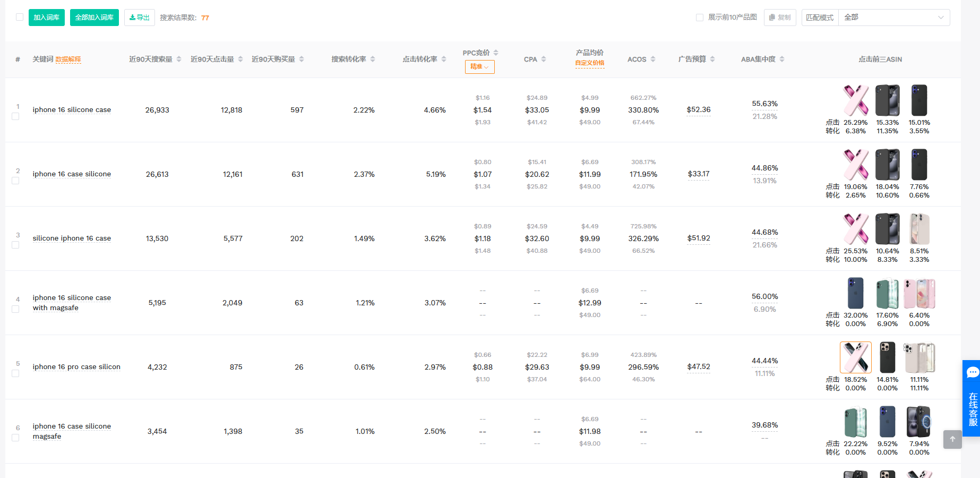Sort by 近90天搜索量 column arrows

[x=179, y=59]
